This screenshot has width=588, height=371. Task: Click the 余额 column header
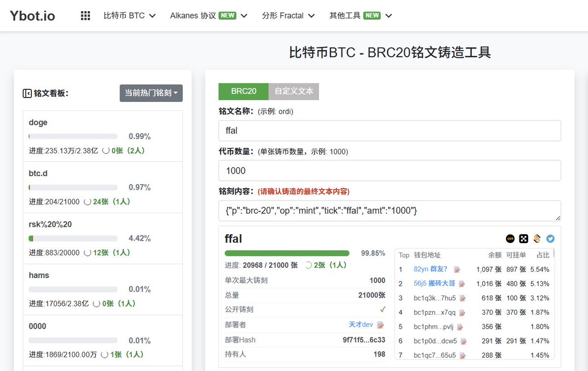[x=495, y=255]
